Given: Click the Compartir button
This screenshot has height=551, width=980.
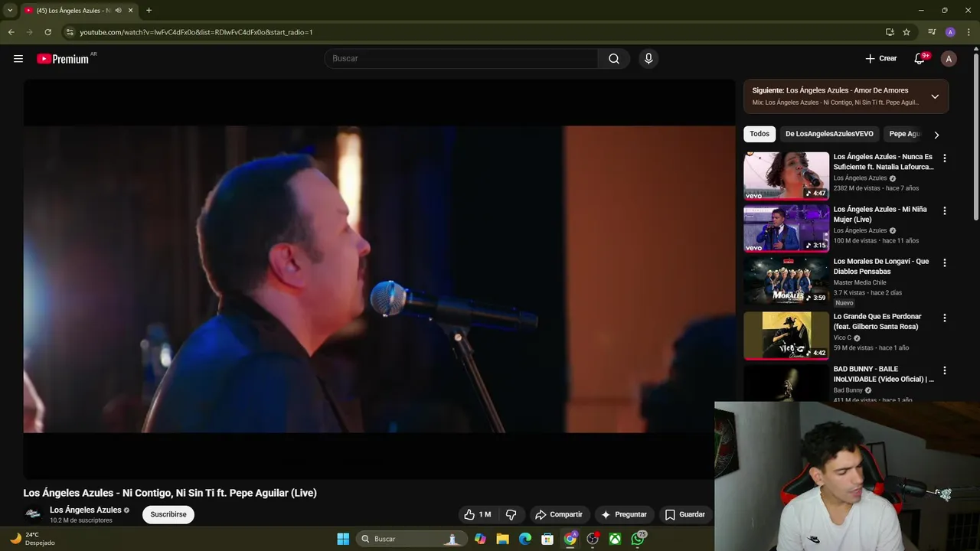Looking at the screenshot, I should point(559,514).
